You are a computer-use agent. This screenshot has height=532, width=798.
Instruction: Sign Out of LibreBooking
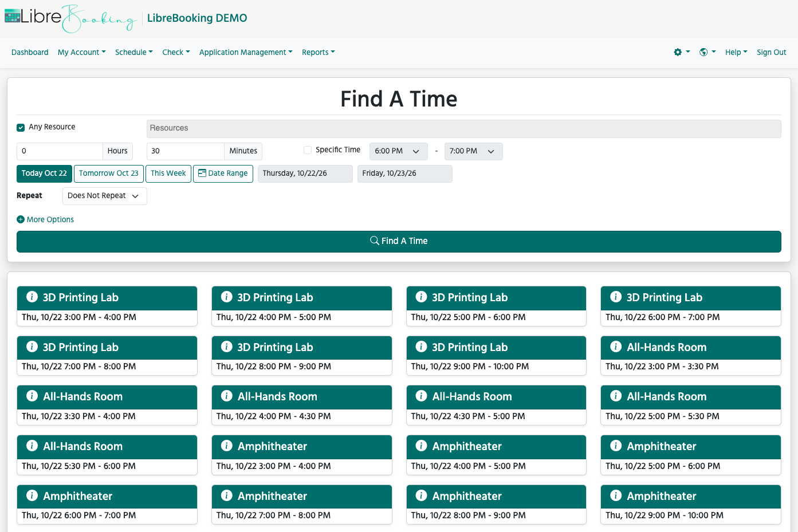[x=771, y=52]
